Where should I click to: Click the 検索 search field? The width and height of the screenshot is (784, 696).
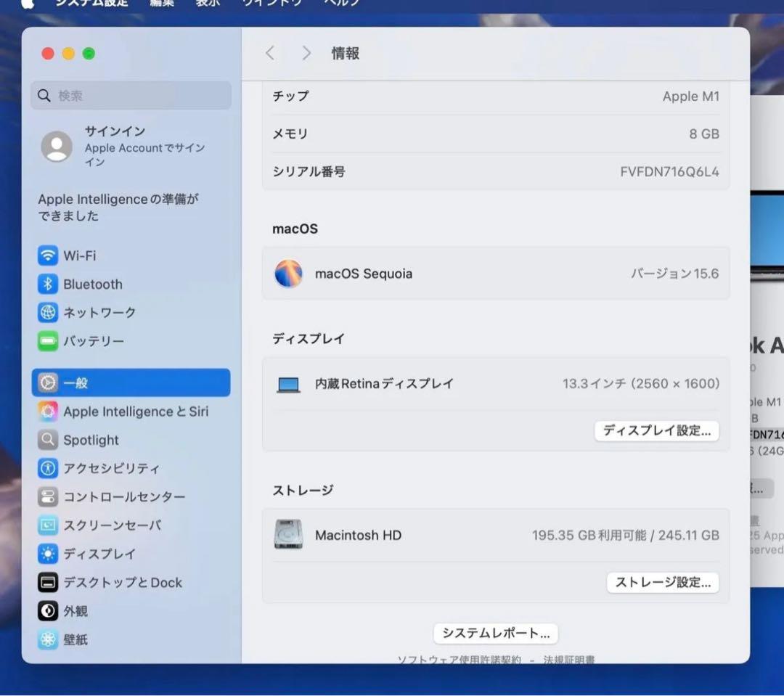(x=131, y=95)
